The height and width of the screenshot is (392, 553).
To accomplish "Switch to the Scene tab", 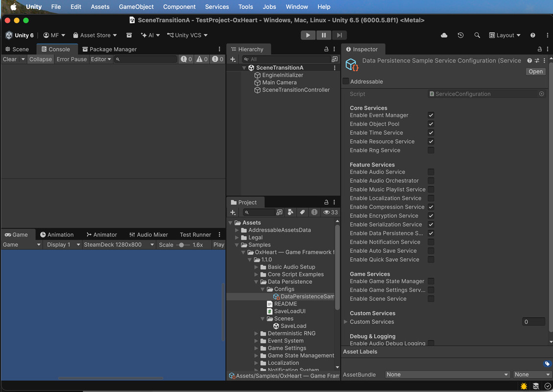I will point(17,49).
